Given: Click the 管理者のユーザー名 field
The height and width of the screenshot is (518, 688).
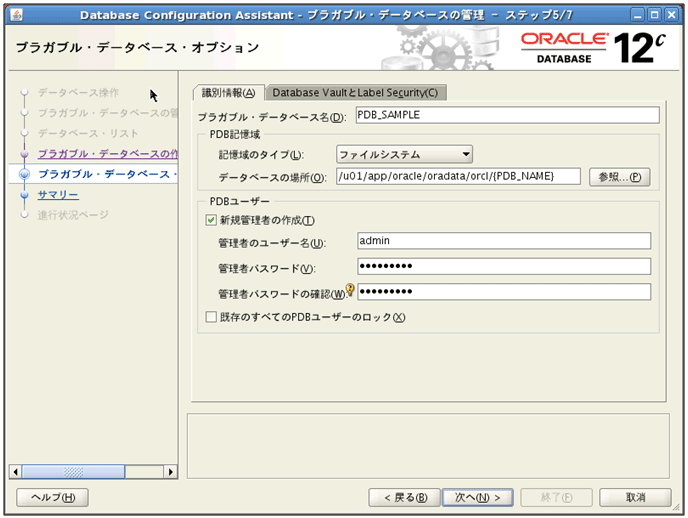Looking at the screenshot, I should [504, 241].
